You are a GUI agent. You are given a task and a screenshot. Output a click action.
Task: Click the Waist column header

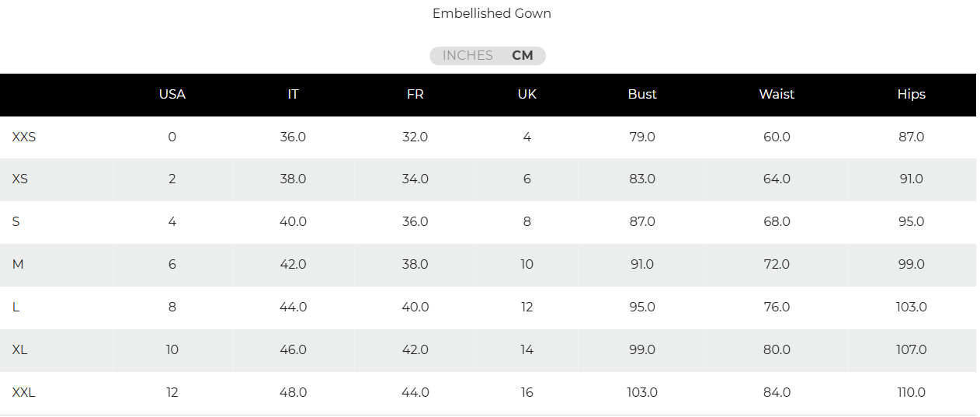pyautogui.click(x=777, y=94)
